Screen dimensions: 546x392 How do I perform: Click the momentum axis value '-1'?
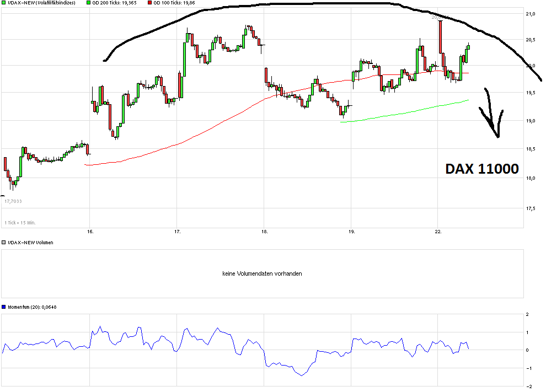point(528,368)
